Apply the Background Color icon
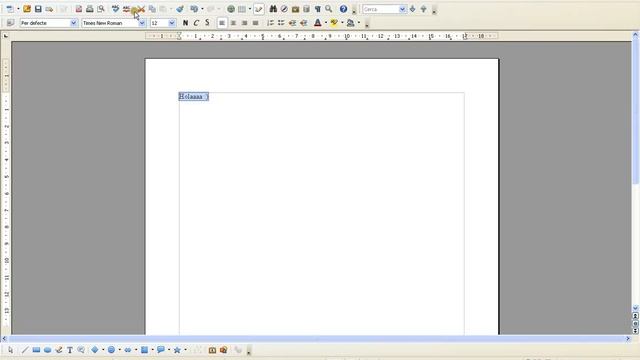This screenshot has width=640, height=360. coord(350,23)
